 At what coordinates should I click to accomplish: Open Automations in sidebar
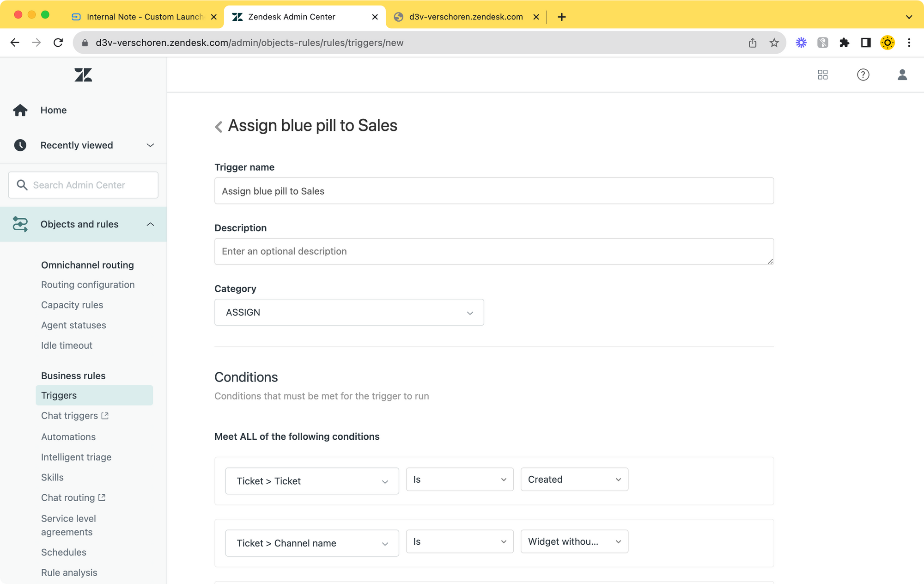(x=68, y=437)
